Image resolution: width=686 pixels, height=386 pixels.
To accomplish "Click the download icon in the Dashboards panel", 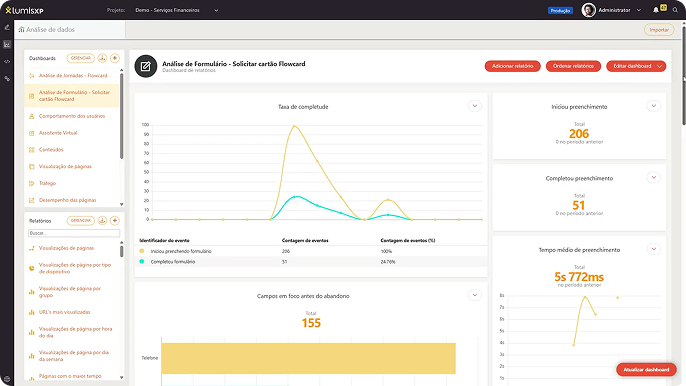I will pyautogui.click(x=102, y=58).
